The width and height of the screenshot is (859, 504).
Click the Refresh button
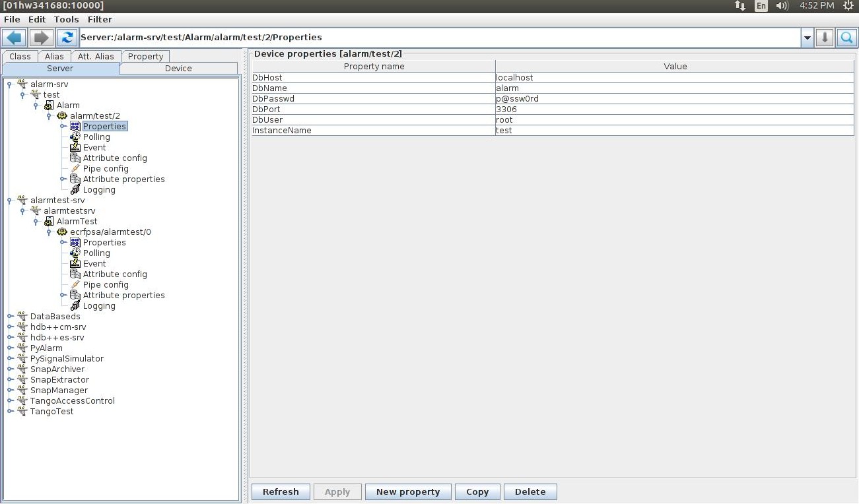pos(281,492)
